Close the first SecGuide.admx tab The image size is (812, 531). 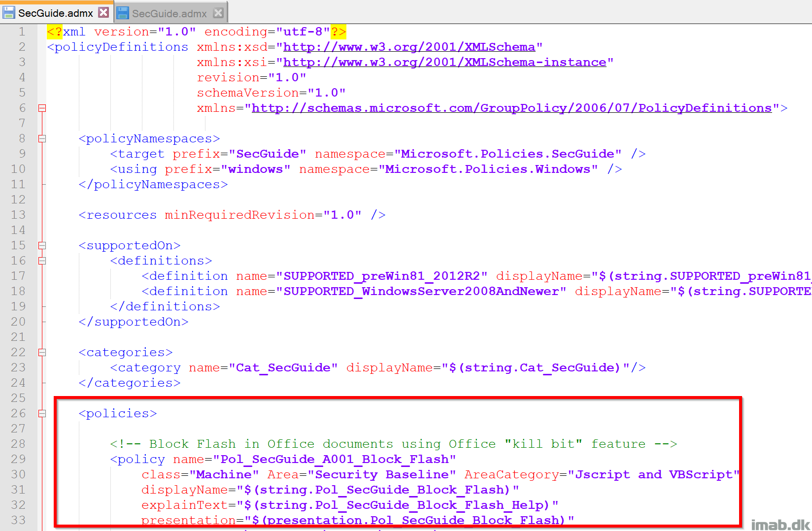pyautogui.click(x=103, y=13)
